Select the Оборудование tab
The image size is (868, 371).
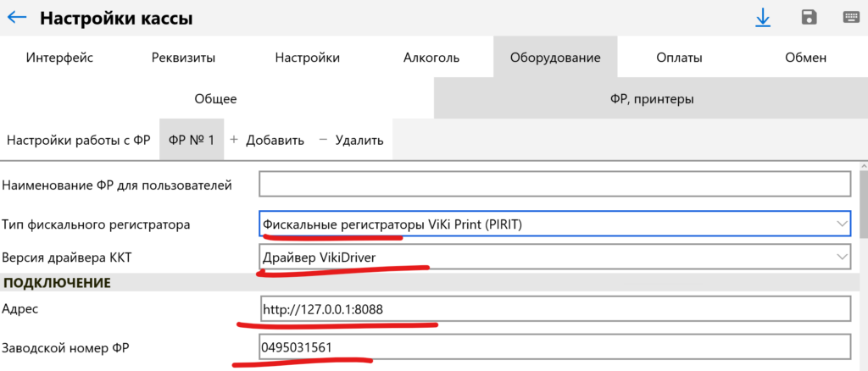tap(555, 58)
